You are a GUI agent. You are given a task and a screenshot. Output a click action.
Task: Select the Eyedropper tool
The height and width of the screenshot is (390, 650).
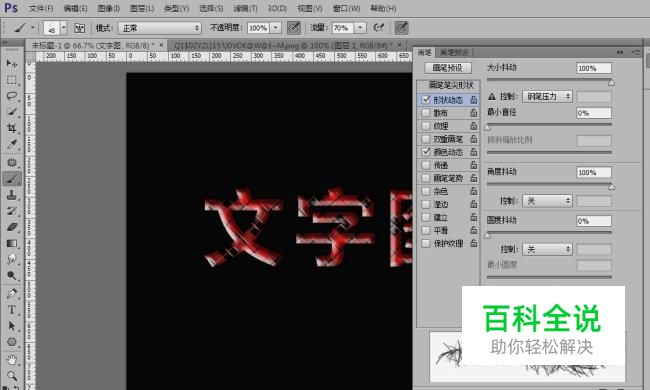click(12, 145)
